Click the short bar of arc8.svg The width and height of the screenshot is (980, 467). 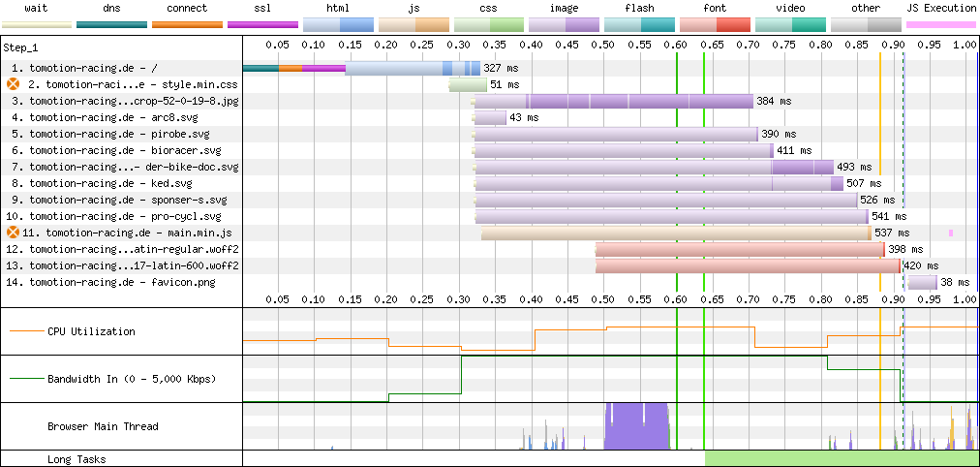pos(491,117)
